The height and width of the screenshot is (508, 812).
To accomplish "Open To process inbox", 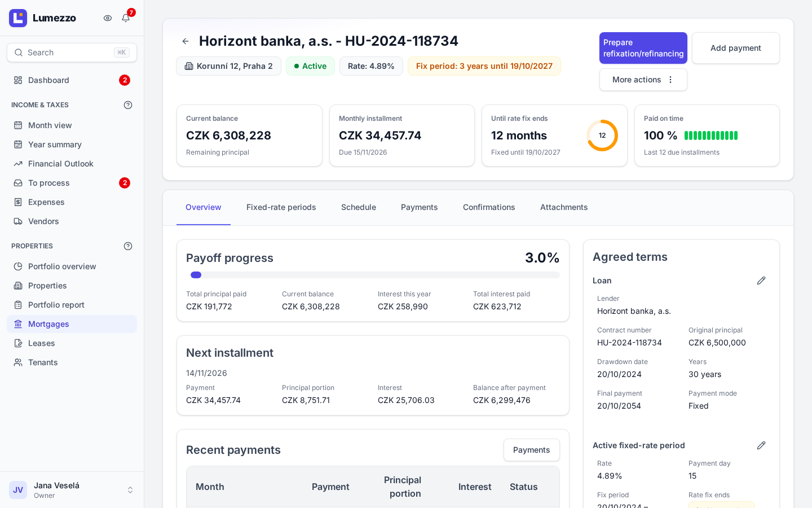I will tap(72, 183).
